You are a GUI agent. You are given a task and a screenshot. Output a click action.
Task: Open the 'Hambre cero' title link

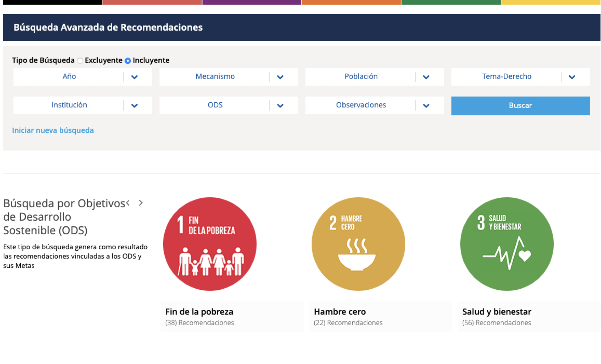click(x=340, y=312)
